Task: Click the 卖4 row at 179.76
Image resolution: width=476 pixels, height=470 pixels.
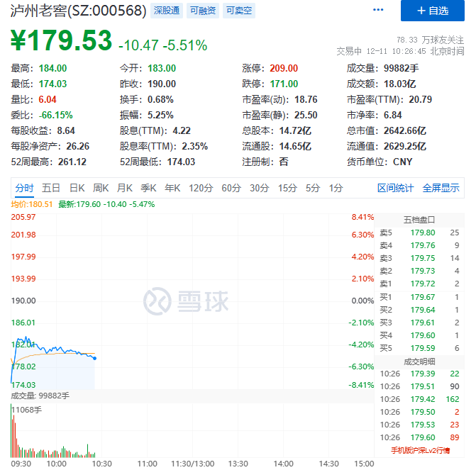Action: pyautogui.click(x=419, y=245)
